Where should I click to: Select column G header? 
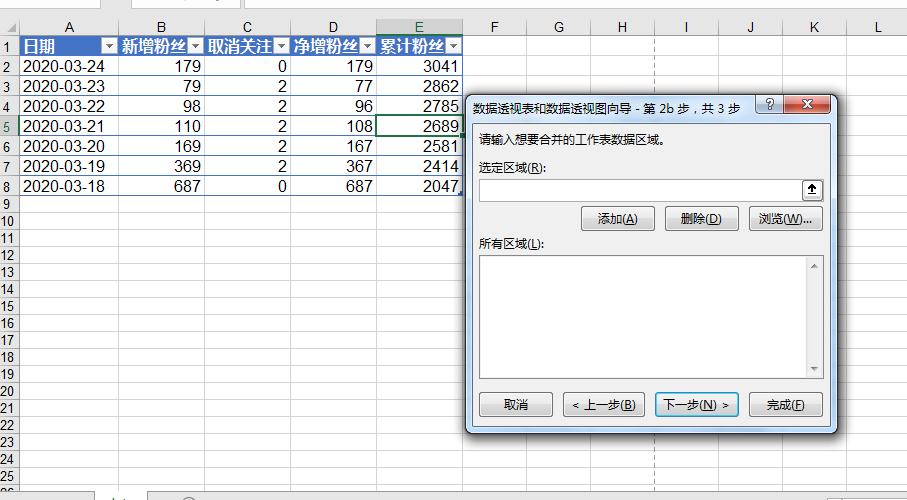[559, 27]
